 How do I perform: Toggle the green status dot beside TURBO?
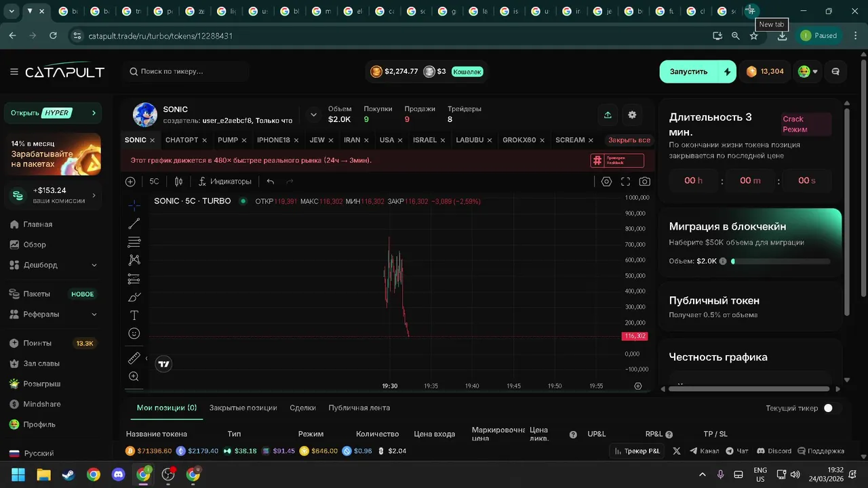click(x=243, y=201)
